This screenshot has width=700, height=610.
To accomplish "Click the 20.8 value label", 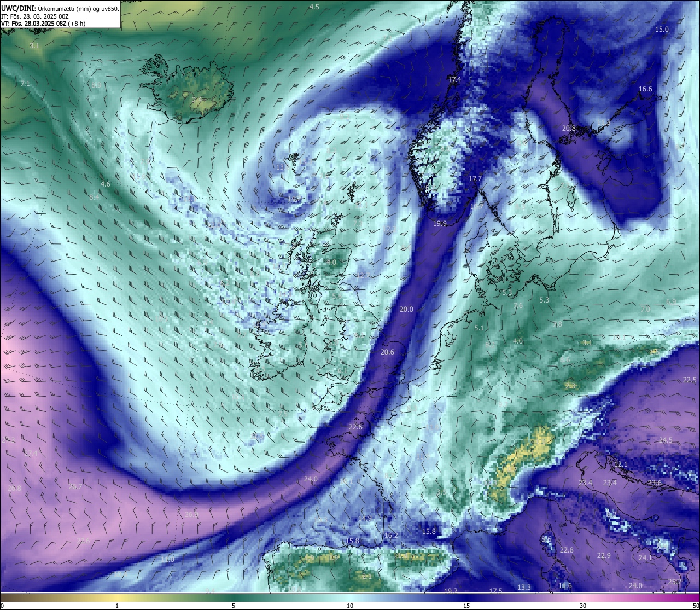I will click(x=569, y=129).
